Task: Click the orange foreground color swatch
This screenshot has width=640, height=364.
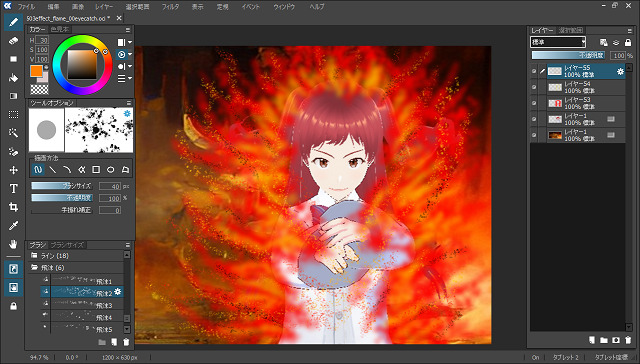Action: [x=36, y=71]
